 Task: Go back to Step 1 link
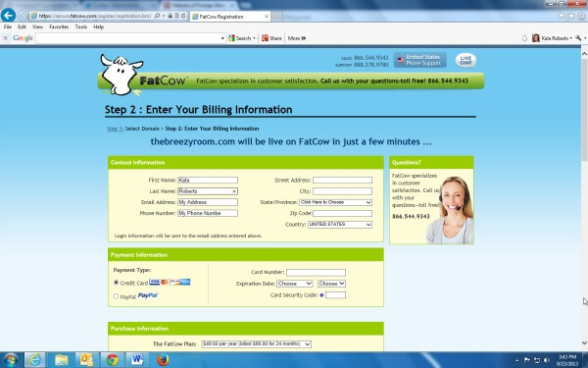pos(115,129)
